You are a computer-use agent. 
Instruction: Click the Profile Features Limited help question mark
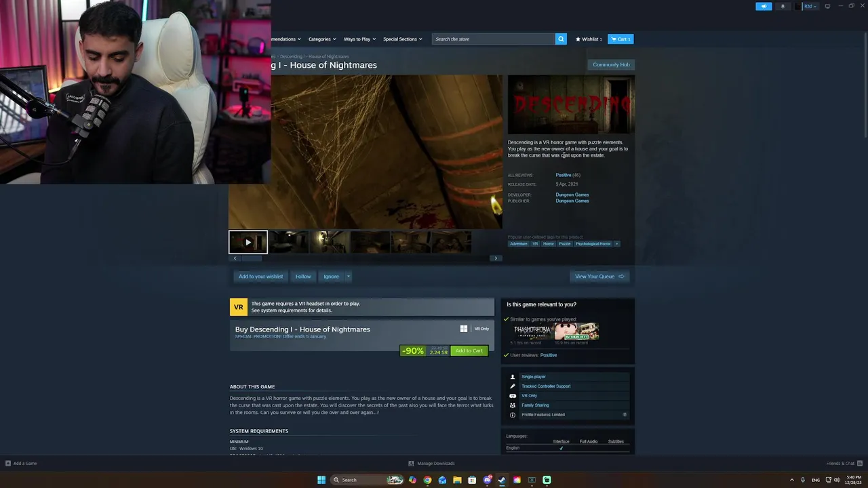pos(625,415)
